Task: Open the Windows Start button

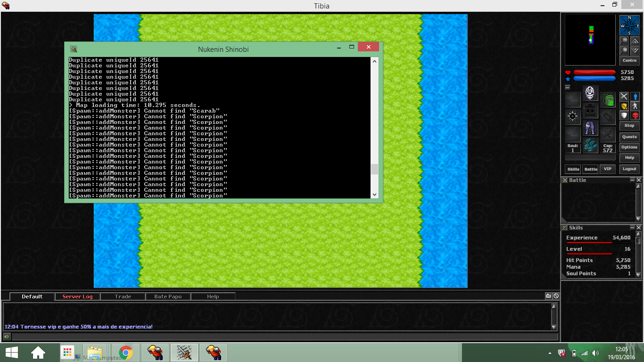Action: click(12, 353)
